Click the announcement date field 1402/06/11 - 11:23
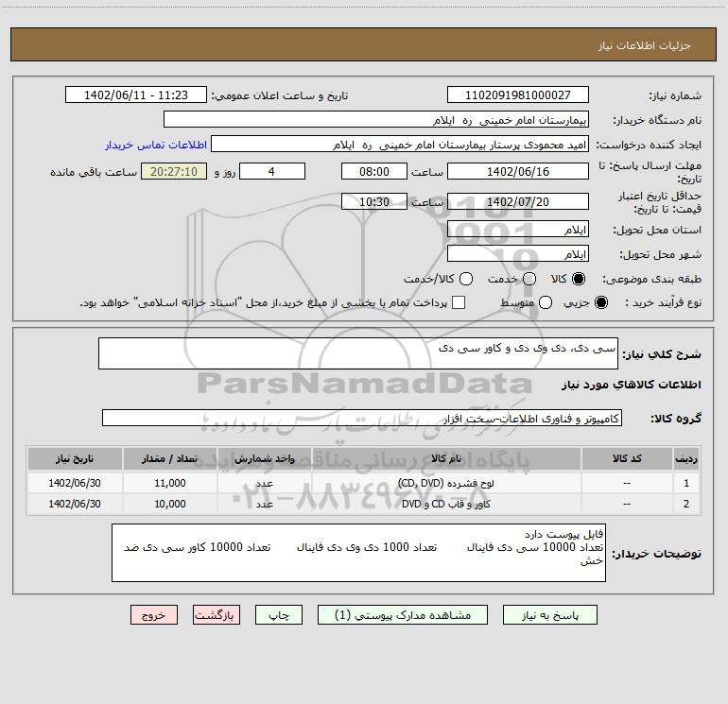 point(136,94)
